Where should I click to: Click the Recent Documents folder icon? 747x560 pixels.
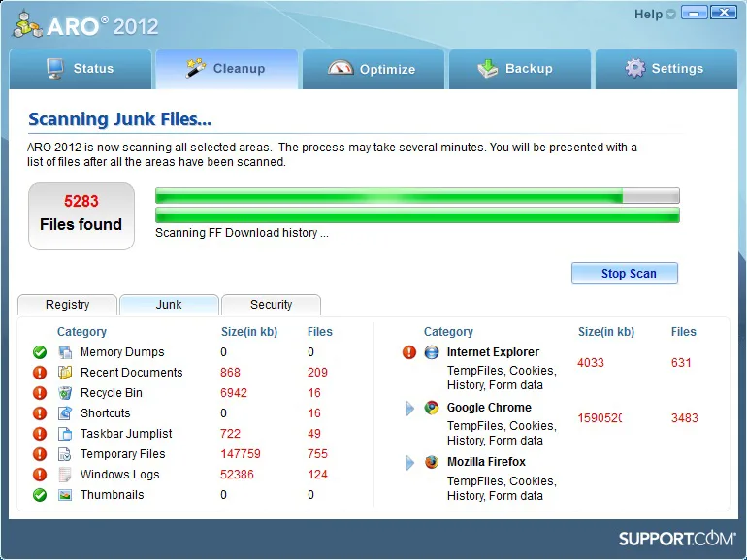65,373
